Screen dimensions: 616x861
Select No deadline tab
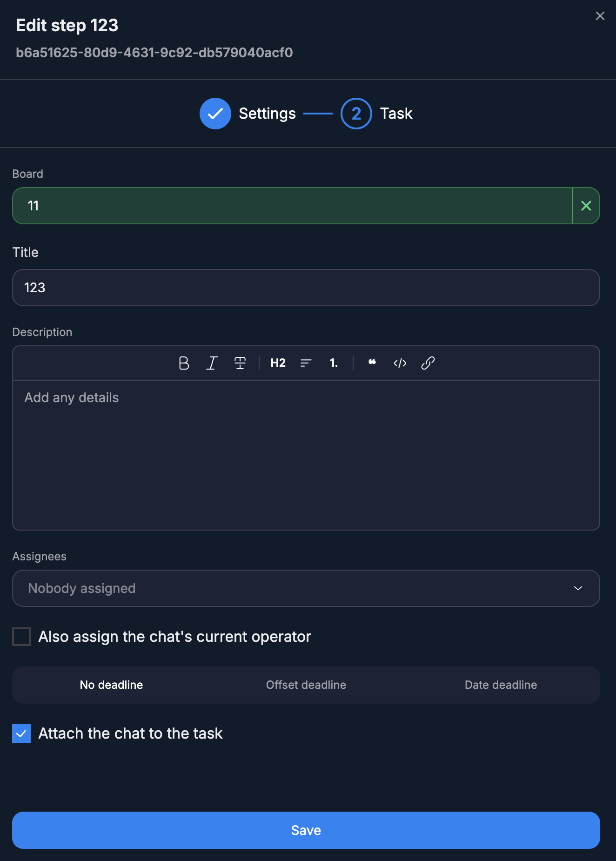click(x=111, y=685)
